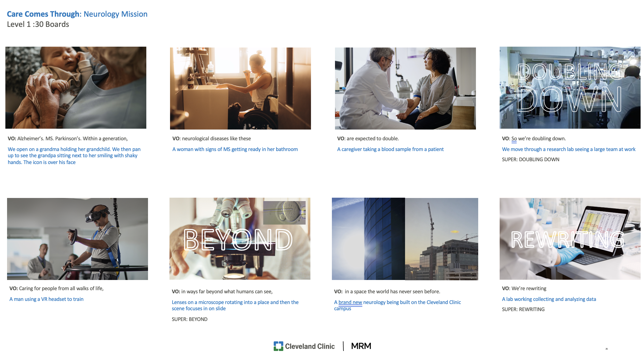Viewport: 644px width, 362px height.
Task: Select the building under construction photo
Action: [441, 239]
